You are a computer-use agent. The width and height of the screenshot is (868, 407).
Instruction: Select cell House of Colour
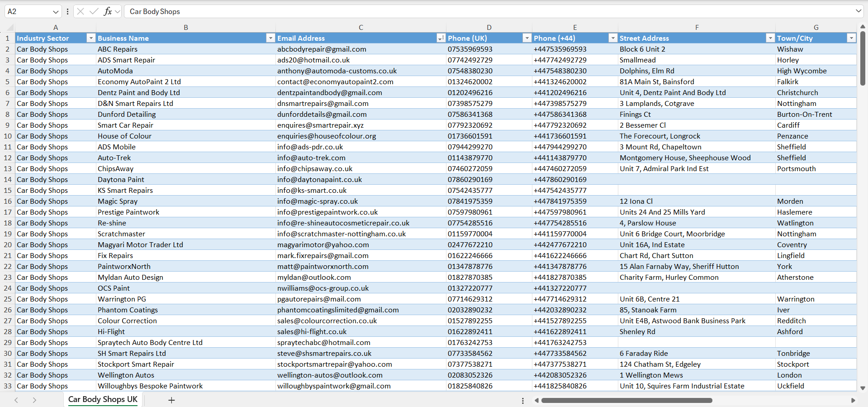[x=186, y=136]
